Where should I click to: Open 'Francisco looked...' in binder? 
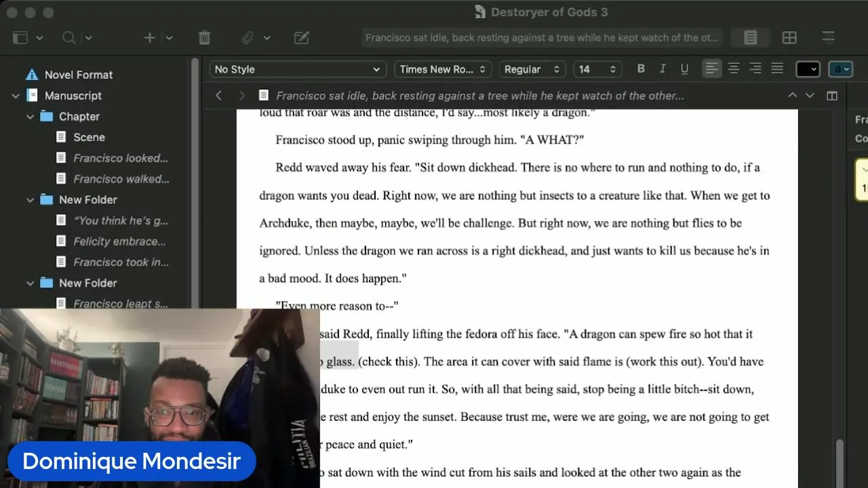121,158
